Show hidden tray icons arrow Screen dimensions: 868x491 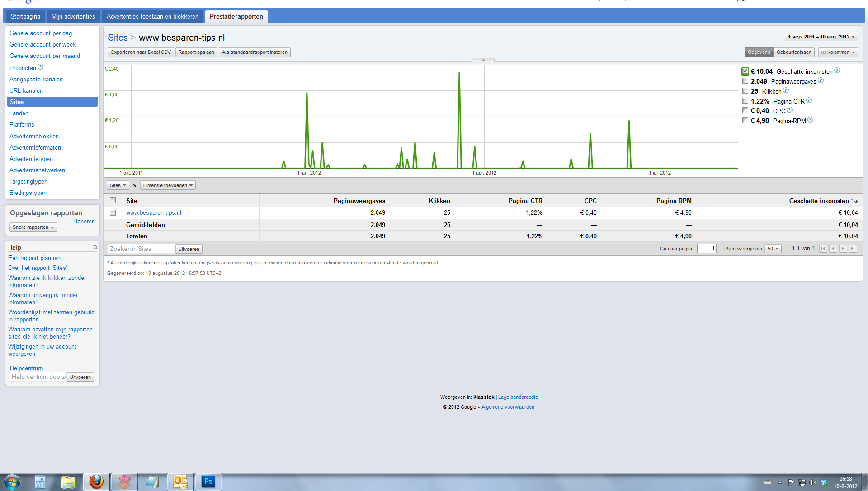pos(780,482)
